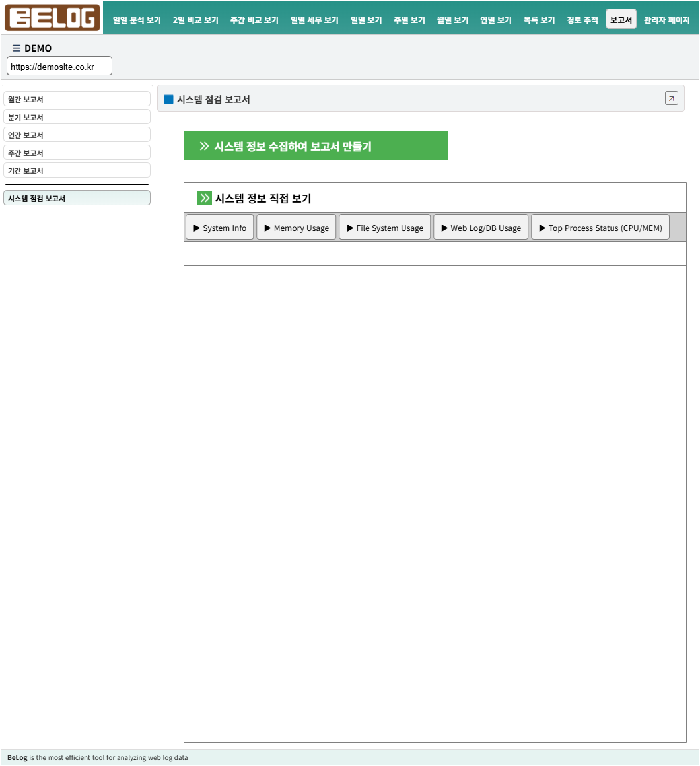Image resolution: width=700 pixels, height=766 pixels.
Task: Open the 연간 보고서 sidebar item
Action: (77, 135)
